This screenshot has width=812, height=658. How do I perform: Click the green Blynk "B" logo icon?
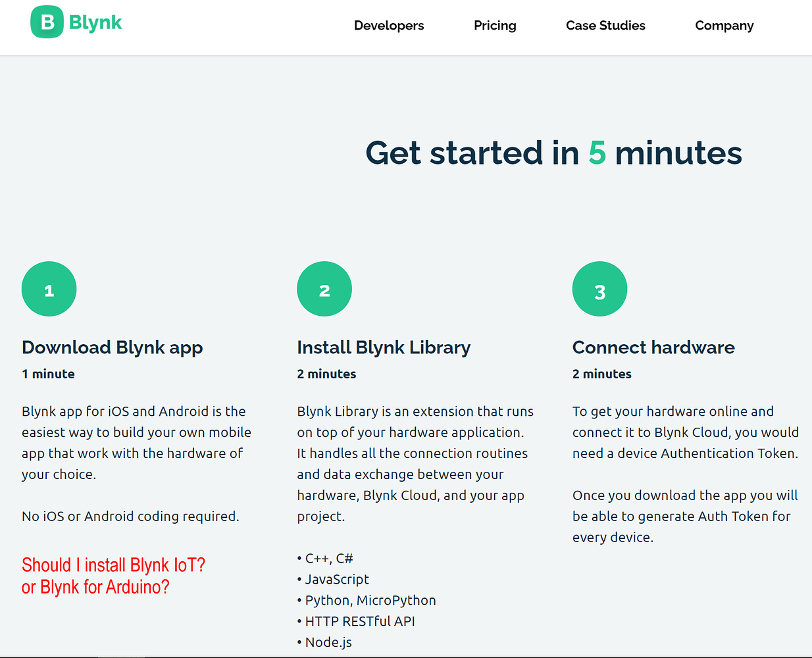pyautogui.click(x=44, y=22)
